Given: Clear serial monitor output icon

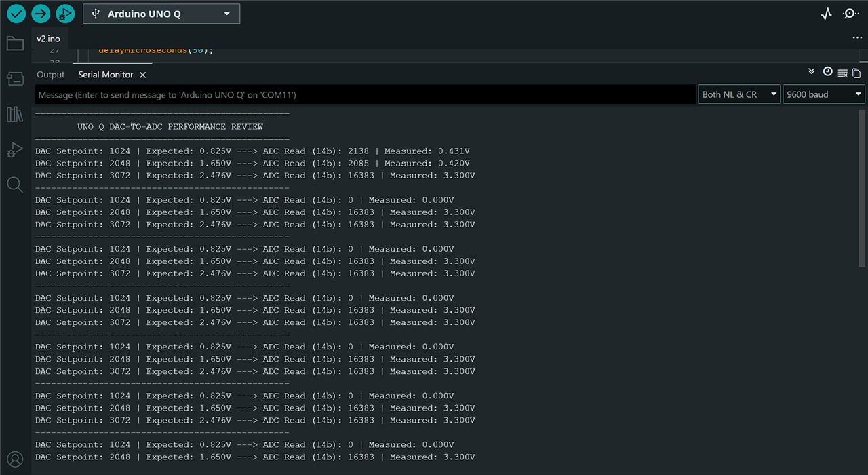Looking at the screenshot, I should pyautogui.click(x=842, y=73).
